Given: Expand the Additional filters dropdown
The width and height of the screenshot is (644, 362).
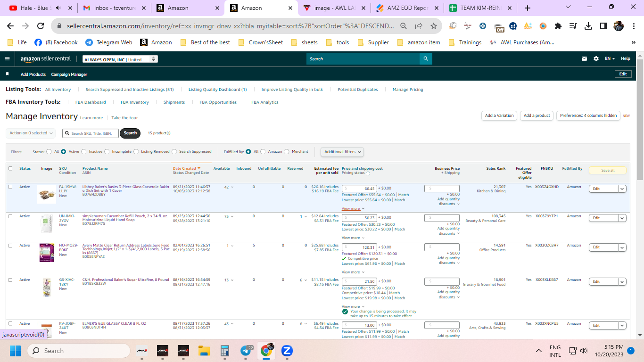Looking at the screenshot, I should (342, 152).
